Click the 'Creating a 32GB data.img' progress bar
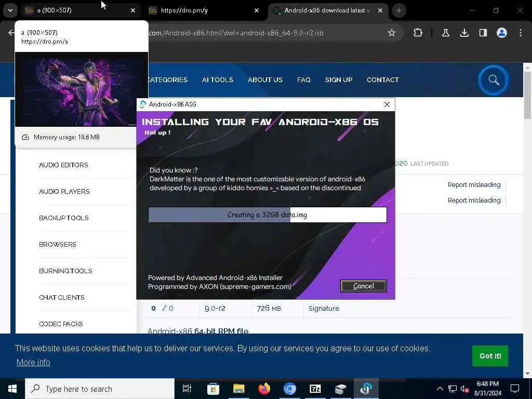The width and height of the screenshot is (532, 399). pyautogui.click(x=268, y=215)
